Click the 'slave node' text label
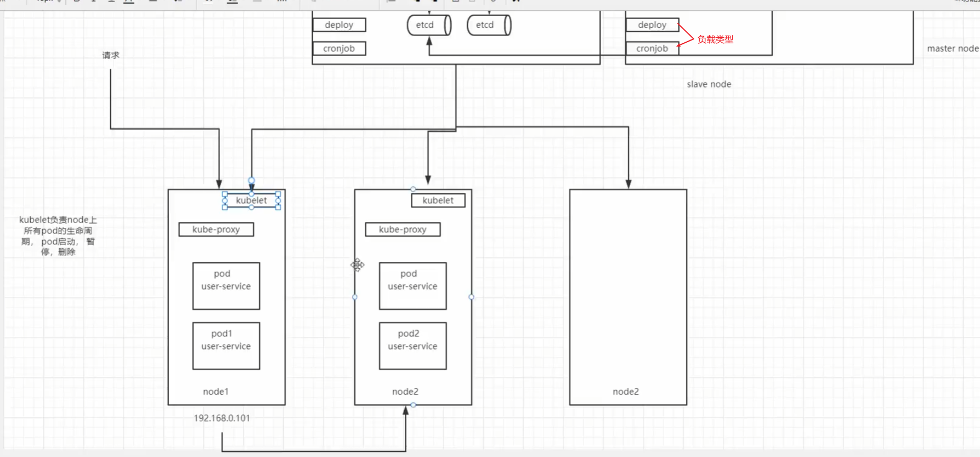980x457 pixels. pos(709,84)
